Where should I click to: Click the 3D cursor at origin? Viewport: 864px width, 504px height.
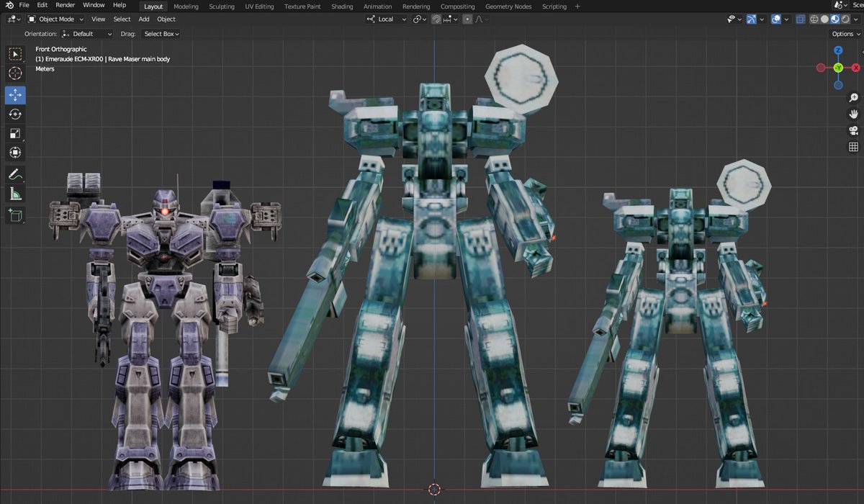(434, 489)
